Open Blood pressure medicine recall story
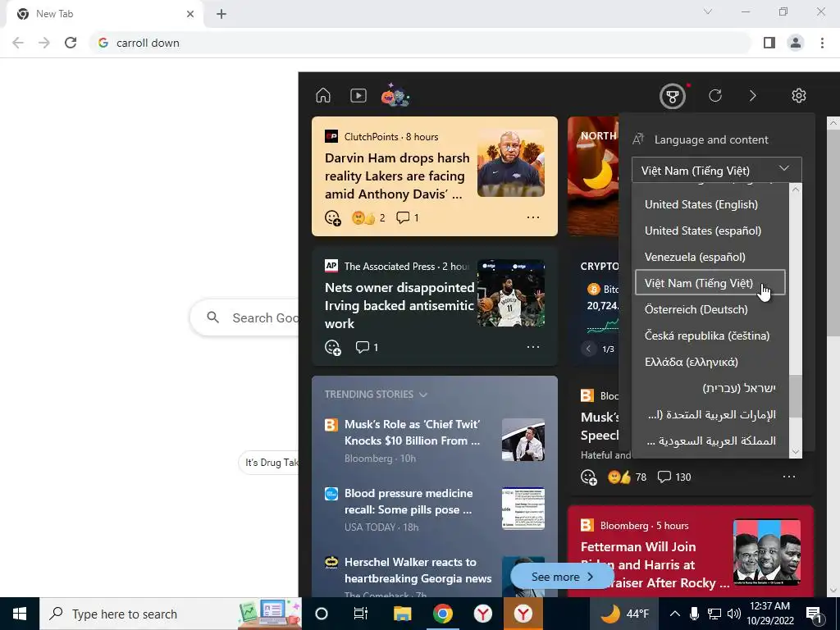The height and width of the screenshot is (630, 840). [409, 501]
